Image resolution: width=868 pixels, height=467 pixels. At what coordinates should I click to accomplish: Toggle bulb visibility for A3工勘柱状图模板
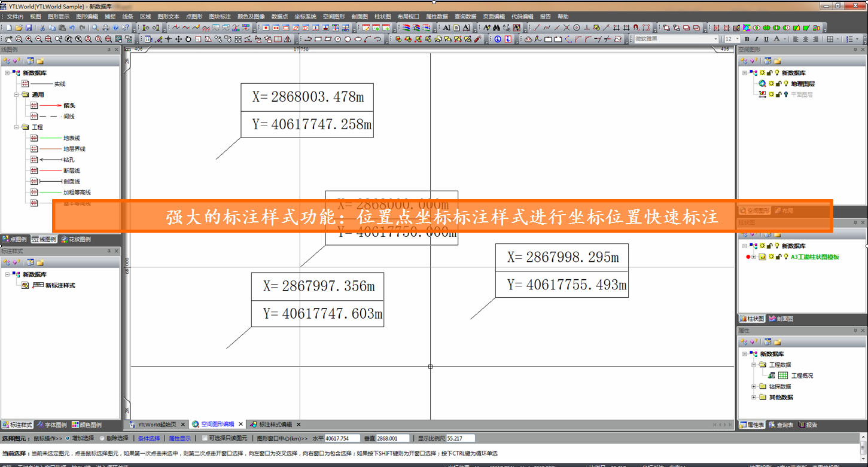[x=786, y=257]
